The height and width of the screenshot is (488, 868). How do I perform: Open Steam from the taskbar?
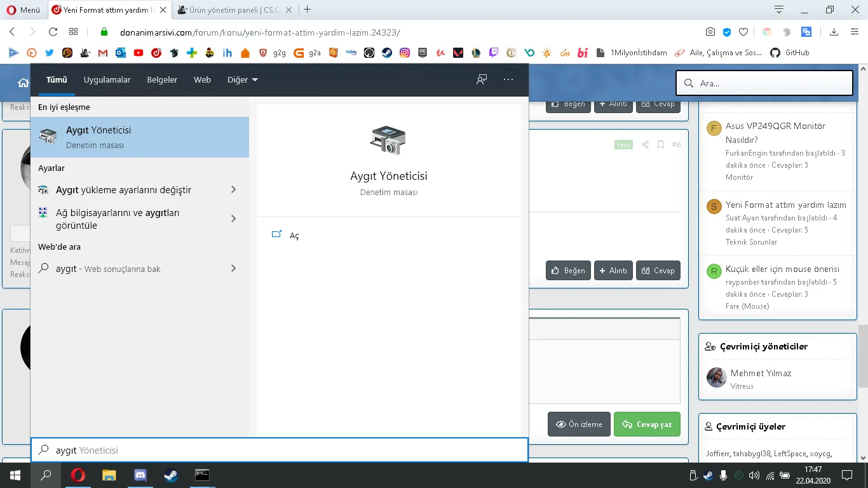172,475
